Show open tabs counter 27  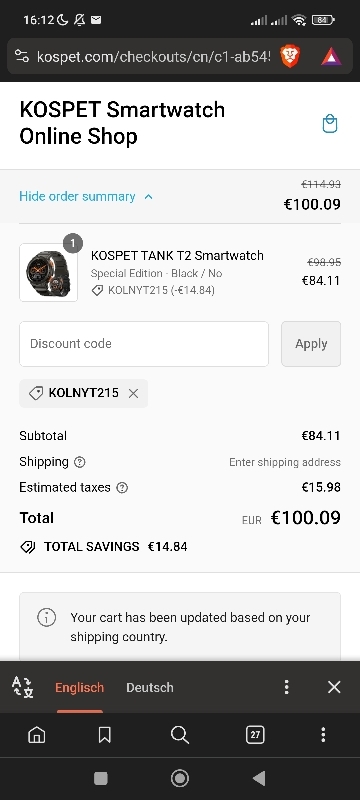255,735
